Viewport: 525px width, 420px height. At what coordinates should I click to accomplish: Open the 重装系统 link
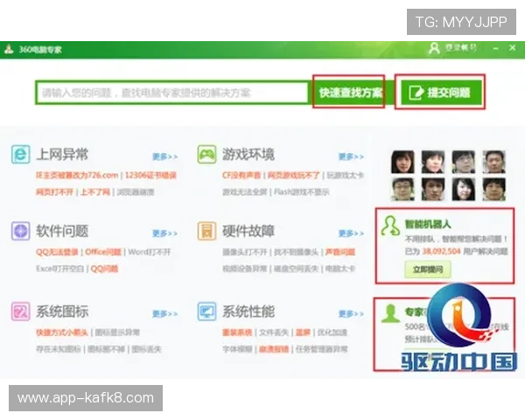point(237,332)
